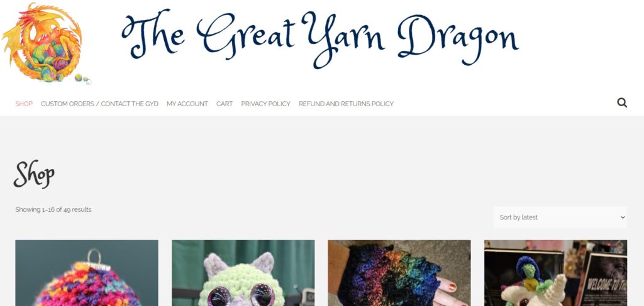Click The Great Yarn Dragon site title
This screenshot has height=306, width=644.
pos(320,38)
